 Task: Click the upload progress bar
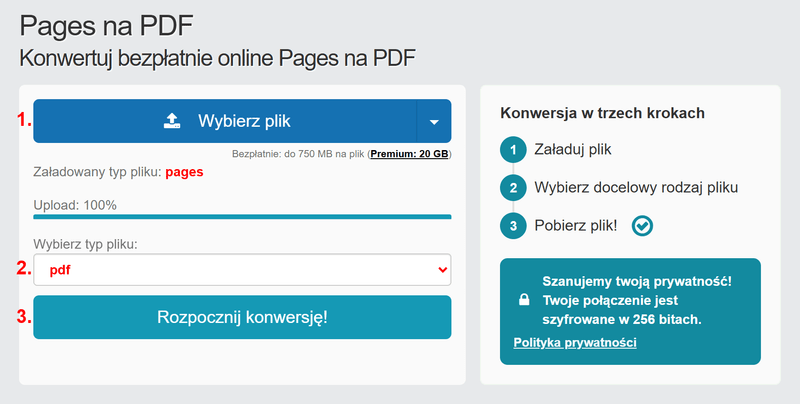pos(242,217)
